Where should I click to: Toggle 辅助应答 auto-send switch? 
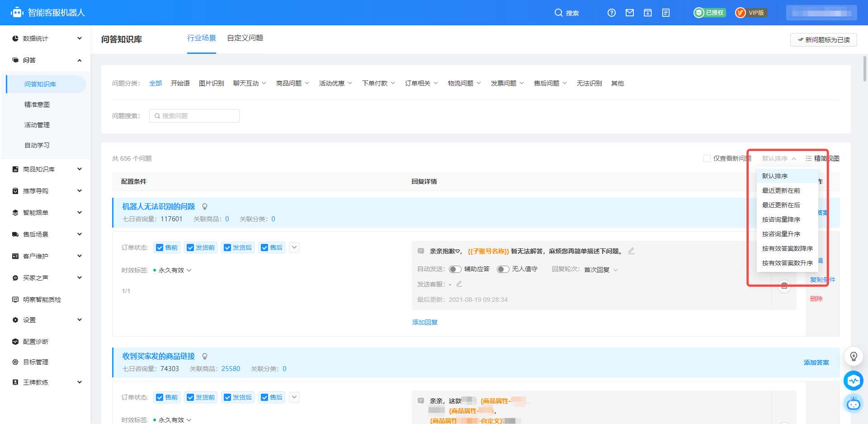(455, 269)
